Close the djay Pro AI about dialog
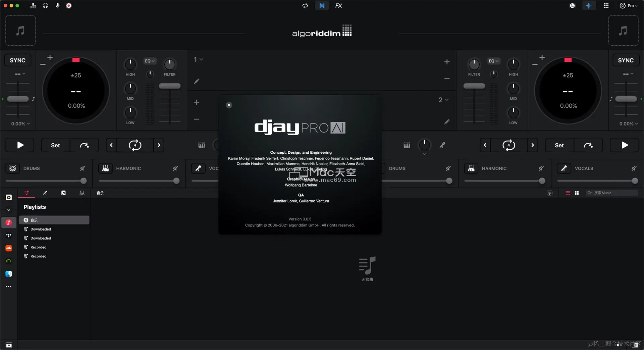The image size is (644, 350). [229, 105]
